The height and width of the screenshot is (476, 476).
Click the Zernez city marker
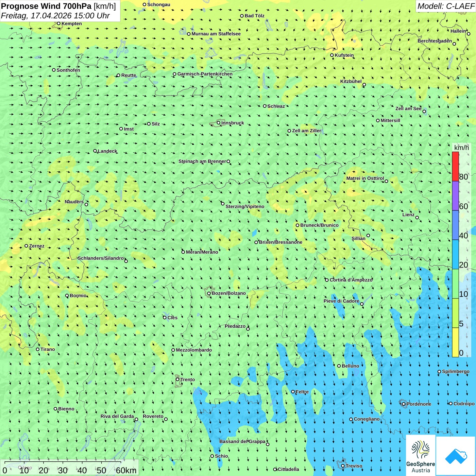click(x=26, y=246)
